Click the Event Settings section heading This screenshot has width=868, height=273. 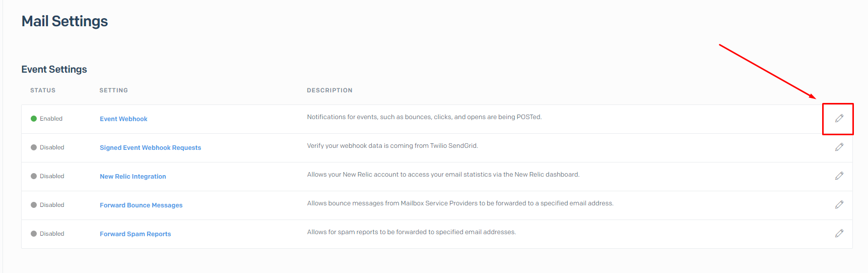54,69
